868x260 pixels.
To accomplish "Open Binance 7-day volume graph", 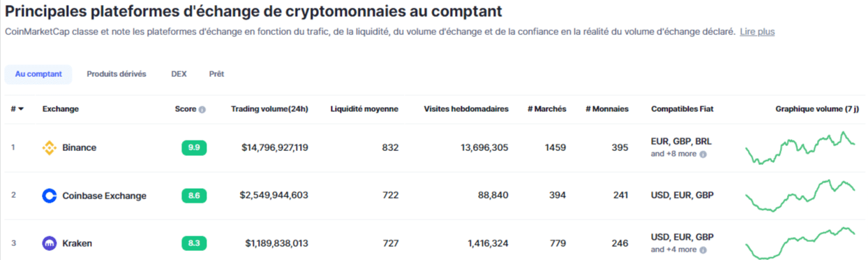I will (x=800, y=147).
